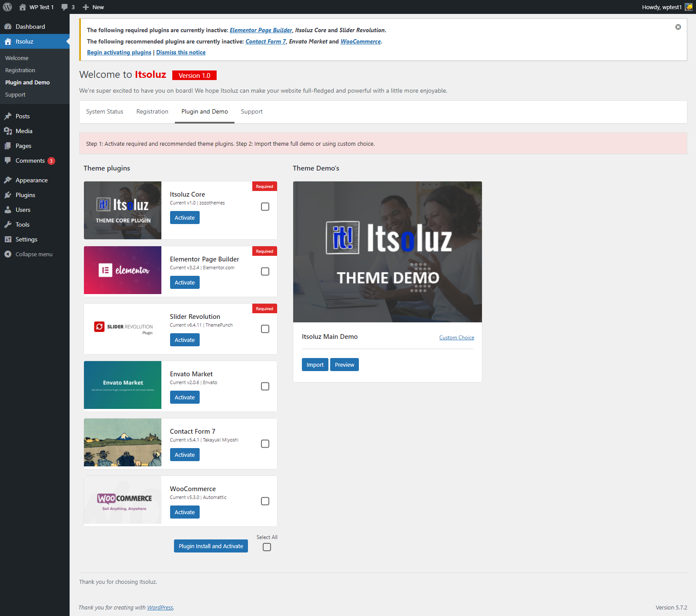The width and height of the screenshot is (696, 616).
Task: Open the Registration submenu item in sidebar
Action: click(x=20, y=70)
